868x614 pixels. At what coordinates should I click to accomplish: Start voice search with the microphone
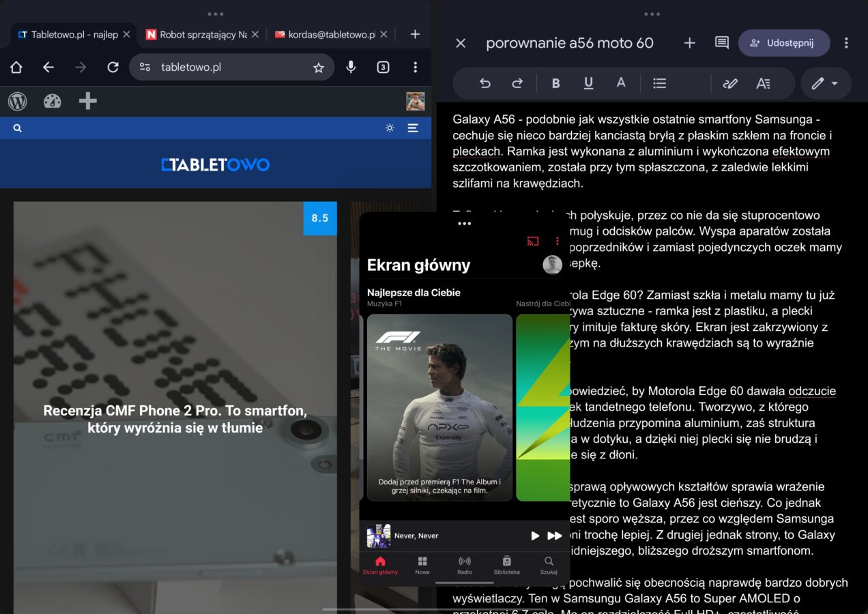click(x=351, y=67)
